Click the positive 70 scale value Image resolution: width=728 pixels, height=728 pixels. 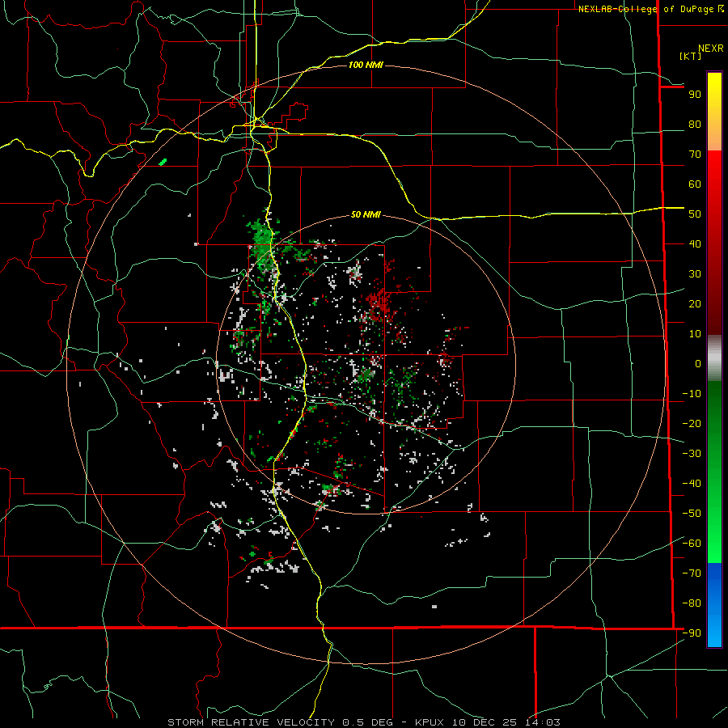[x=695, y=154]
